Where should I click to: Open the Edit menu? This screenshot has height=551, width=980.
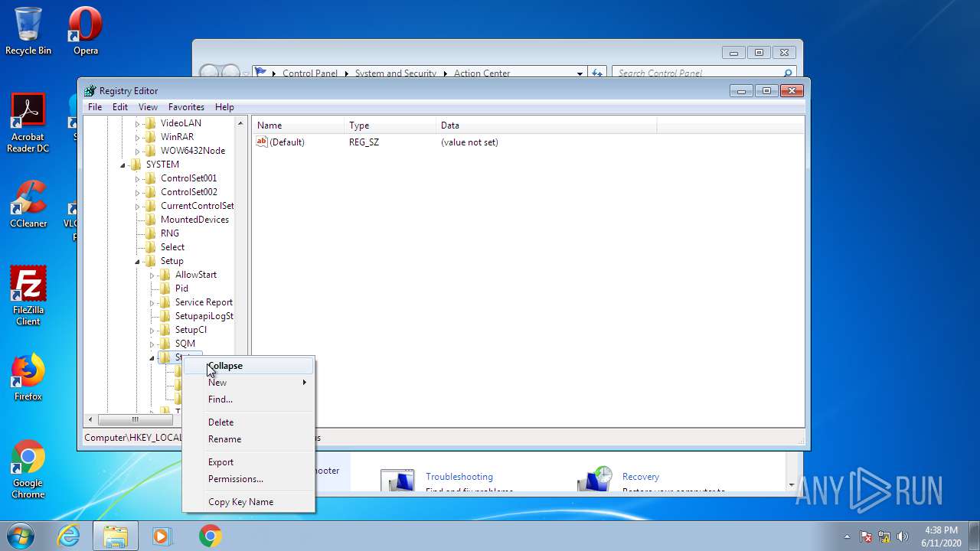tap(120, 107)
